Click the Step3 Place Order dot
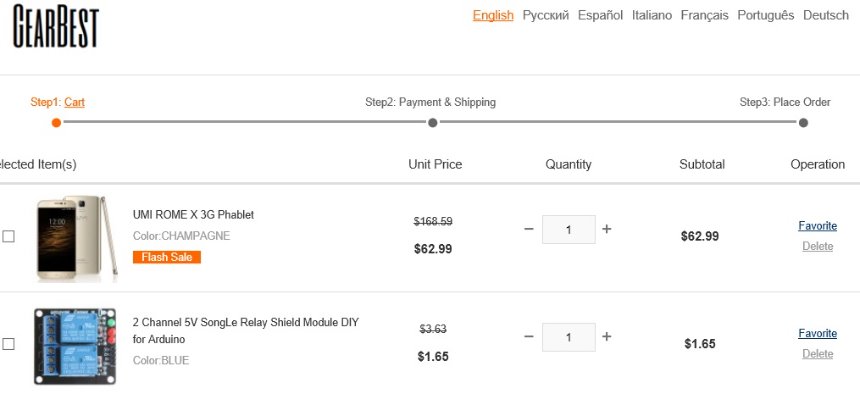Image resolution: width=860 pixels, height=398 pixels. point(804,122)
